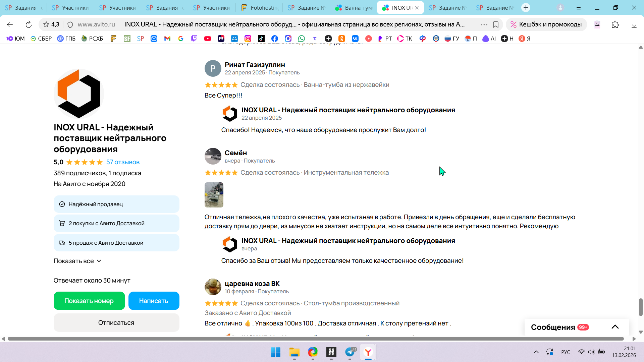Click the browser reload page icon
This screenshot has height=362, width=644.
[29, 24]
